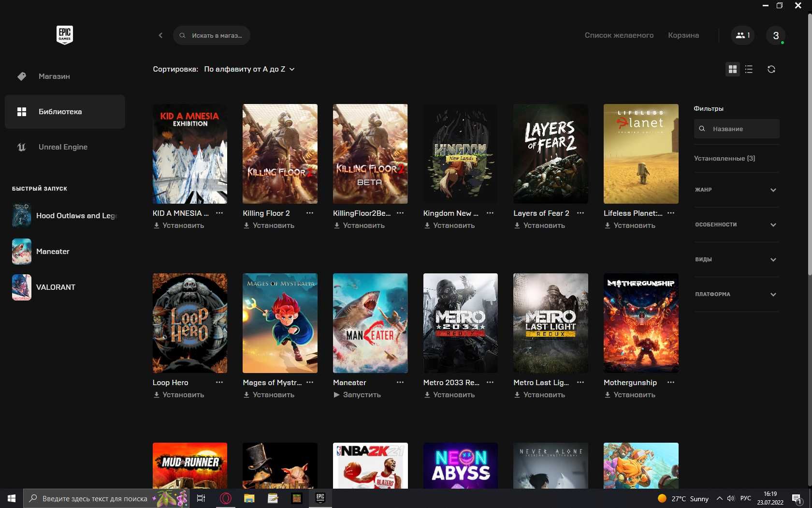Launch VALORANT from quick launch
812x508 pixels.
(x=65, y=287)
